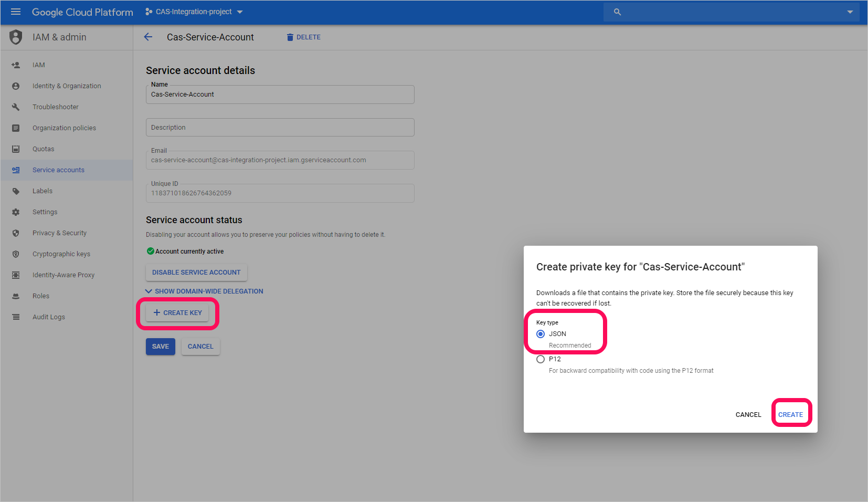Click the Service accounts icon
This screenshot has width=868, height=502.
16,170
